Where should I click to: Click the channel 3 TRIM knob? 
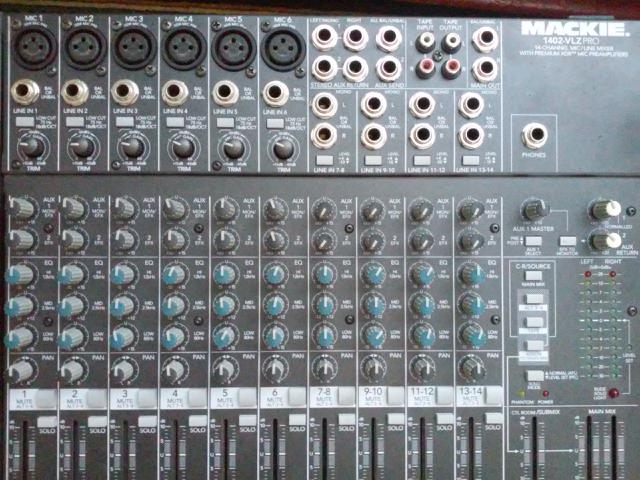tap(132, 149)
